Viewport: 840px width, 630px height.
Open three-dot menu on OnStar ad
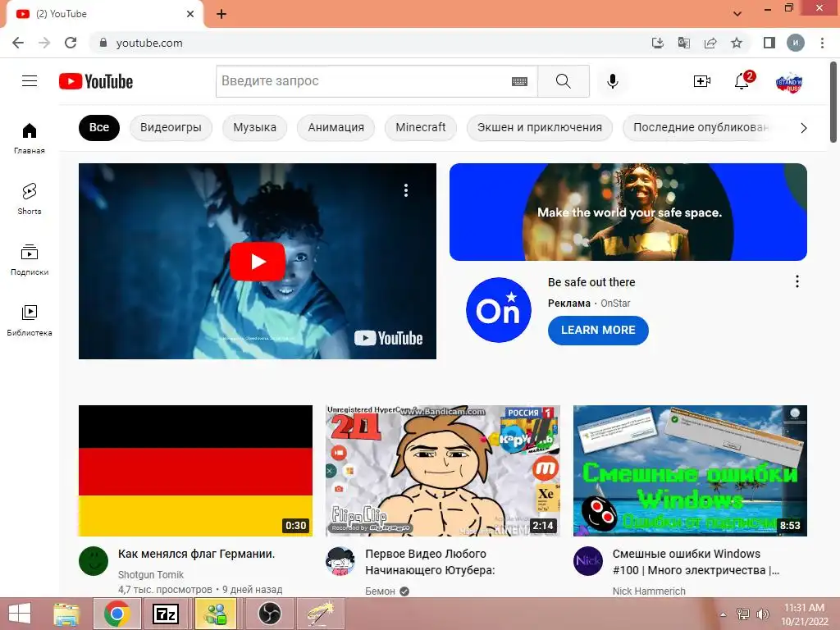[797, 281]
